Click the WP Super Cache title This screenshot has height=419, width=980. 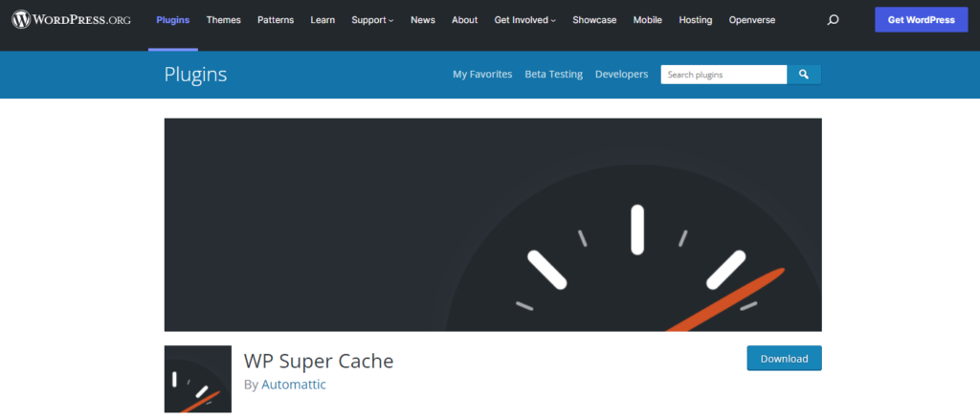[319, 361]
